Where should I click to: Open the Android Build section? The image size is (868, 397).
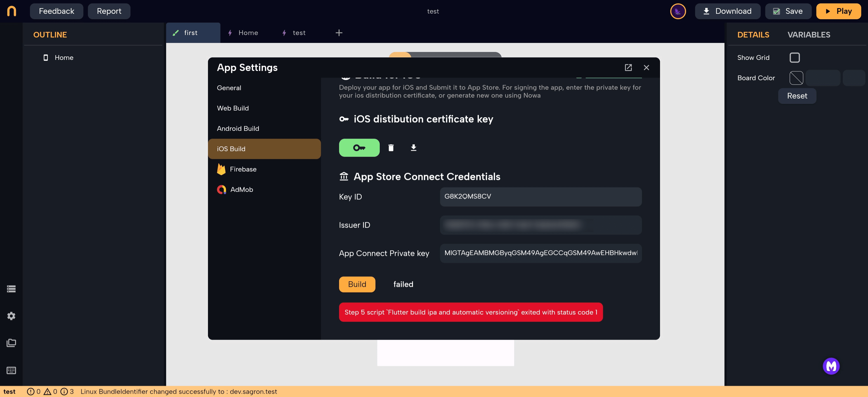click(238, 128)
